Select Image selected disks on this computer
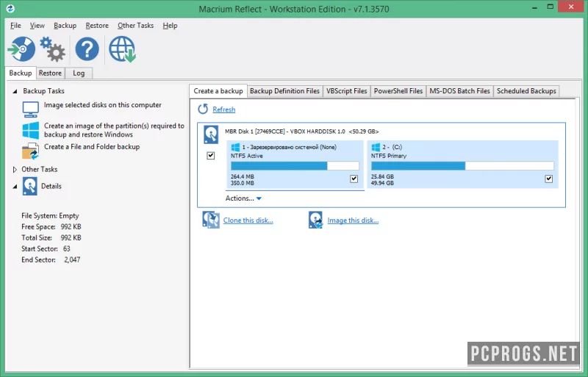Image resolution: width=588 pixels, height=377 pixels. 102,105
